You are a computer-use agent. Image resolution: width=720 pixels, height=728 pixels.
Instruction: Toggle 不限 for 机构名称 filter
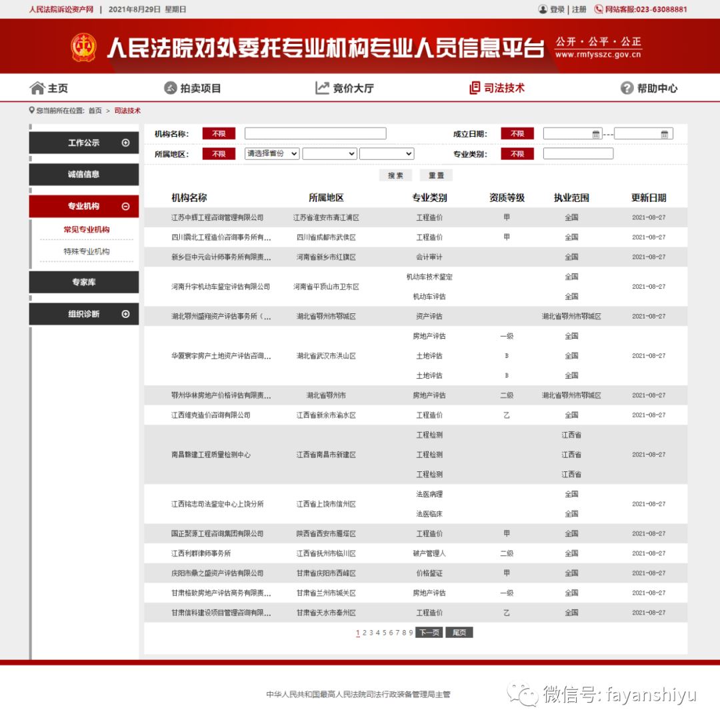pos(219,134)
